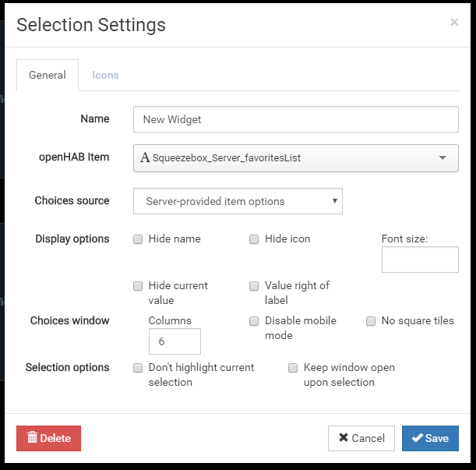Viewport: 476px width, 470px height.
Task: Click the Font size input box
Action: [420, 260]
